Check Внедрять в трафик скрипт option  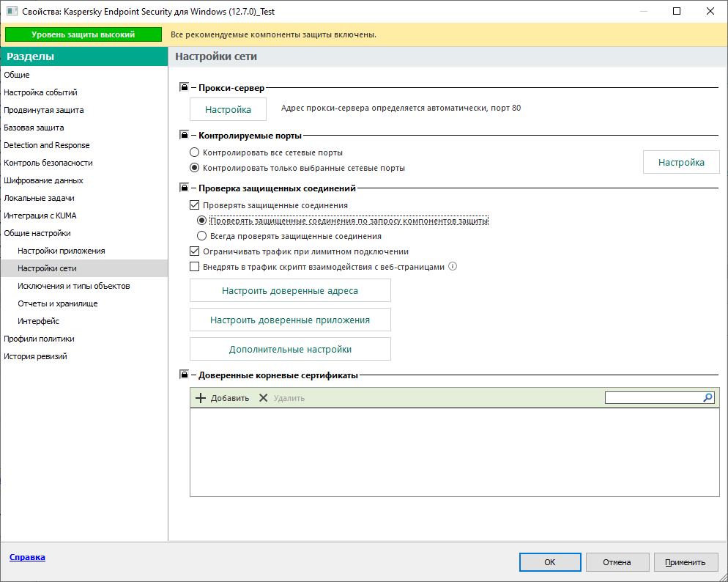[x=195, y=267]
